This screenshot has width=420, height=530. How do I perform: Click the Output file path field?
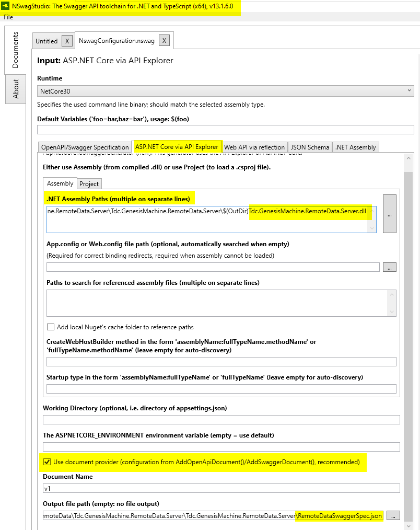point(213,515)
